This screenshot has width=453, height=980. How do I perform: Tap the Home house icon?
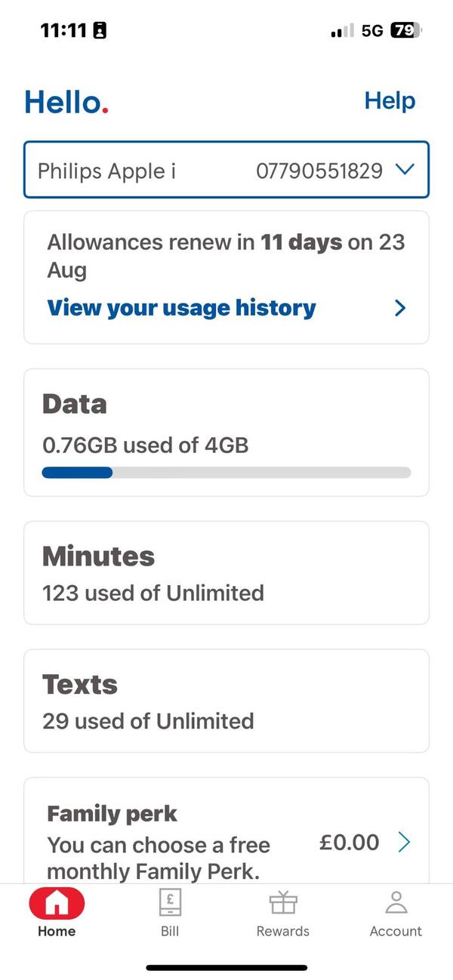(x=57, y=902)
